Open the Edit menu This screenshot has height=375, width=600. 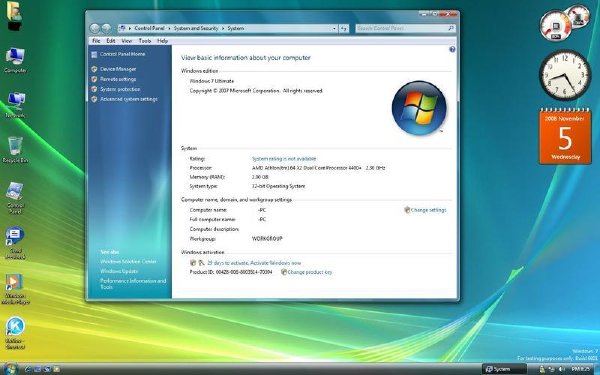coord(111,41)
